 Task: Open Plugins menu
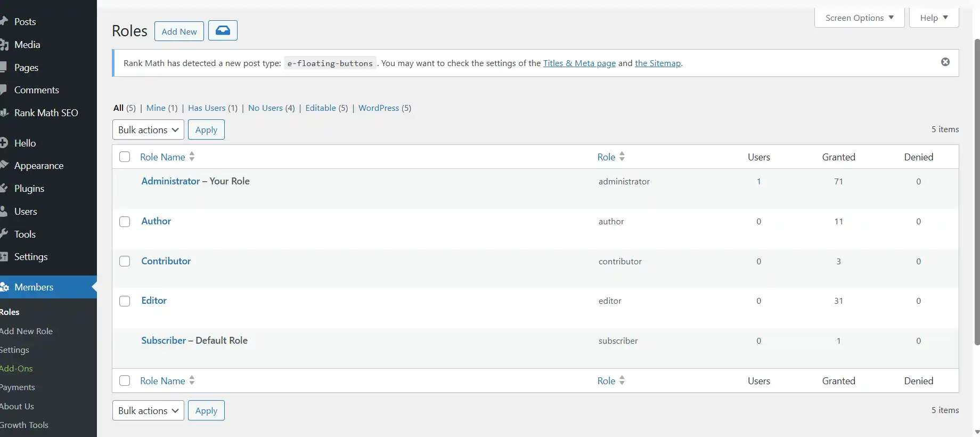pos(29,189)
